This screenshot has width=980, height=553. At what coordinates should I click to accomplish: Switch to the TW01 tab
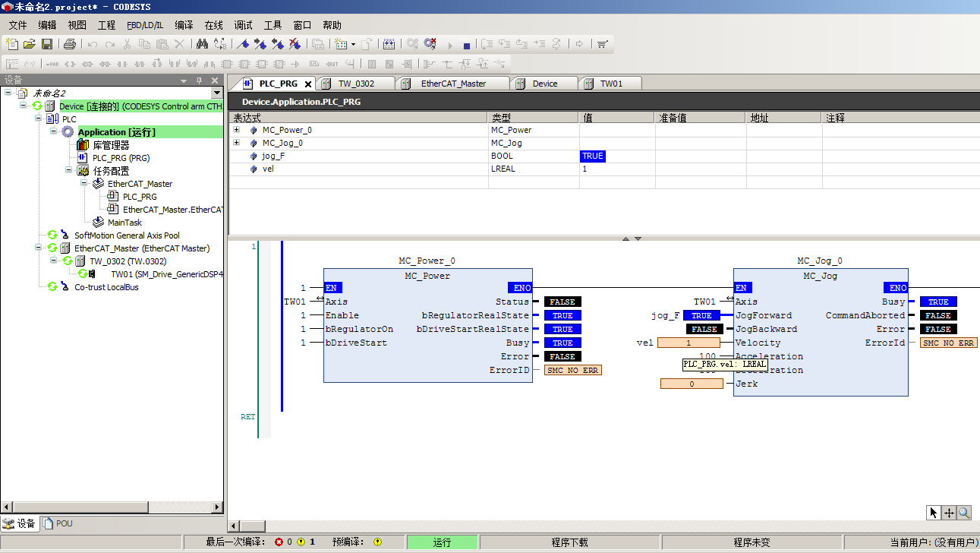611,84
